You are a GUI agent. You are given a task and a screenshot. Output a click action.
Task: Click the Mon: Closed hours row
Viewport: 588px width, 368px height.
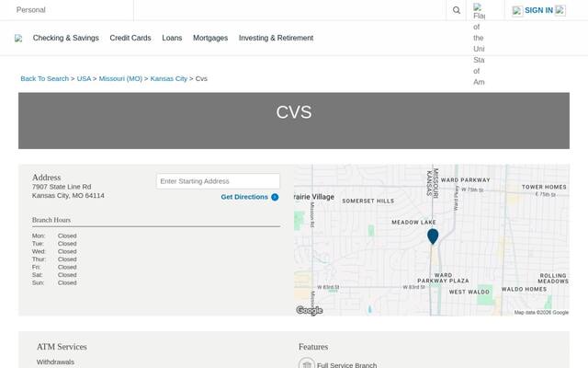point(54,236)
